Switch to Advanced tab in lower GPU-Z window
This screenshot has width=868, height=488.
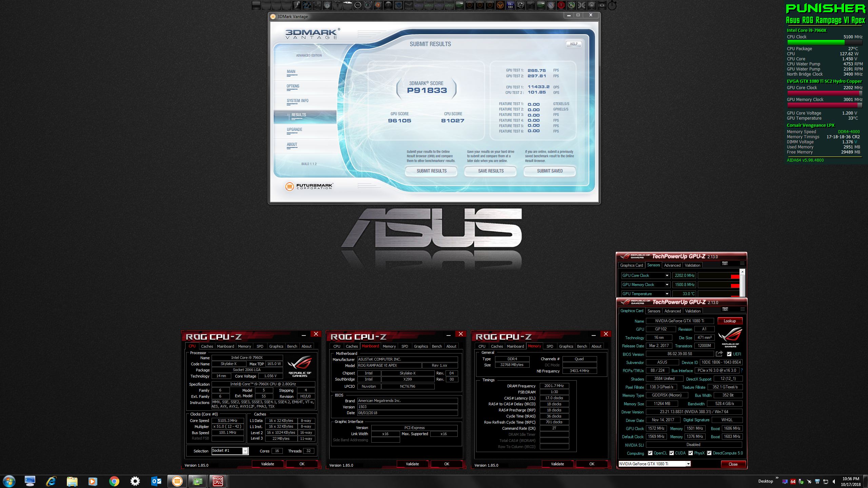pyautogui.click(x=673, y=311)
